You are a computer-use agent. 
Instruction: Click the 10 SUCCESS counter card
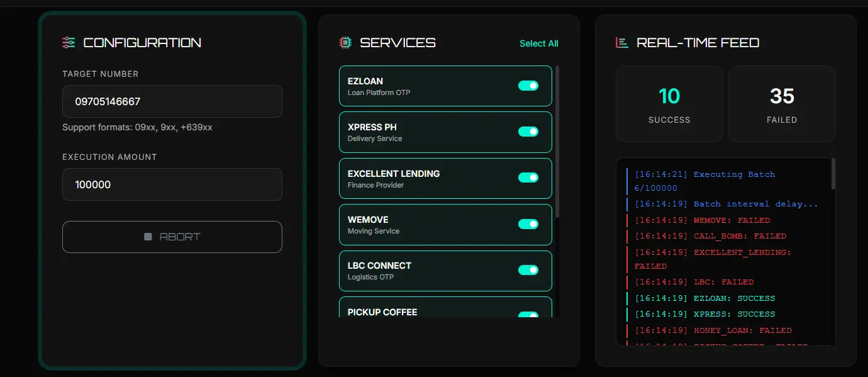pyautogui.click(x=669, y=104)
